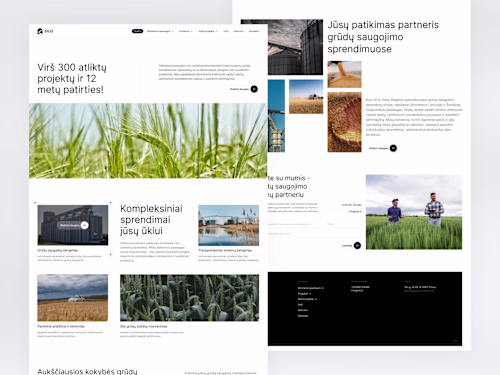This screenshot has width=500, height=375.
Task: Click the footer Vilnius address text
Action: (420, 287)
